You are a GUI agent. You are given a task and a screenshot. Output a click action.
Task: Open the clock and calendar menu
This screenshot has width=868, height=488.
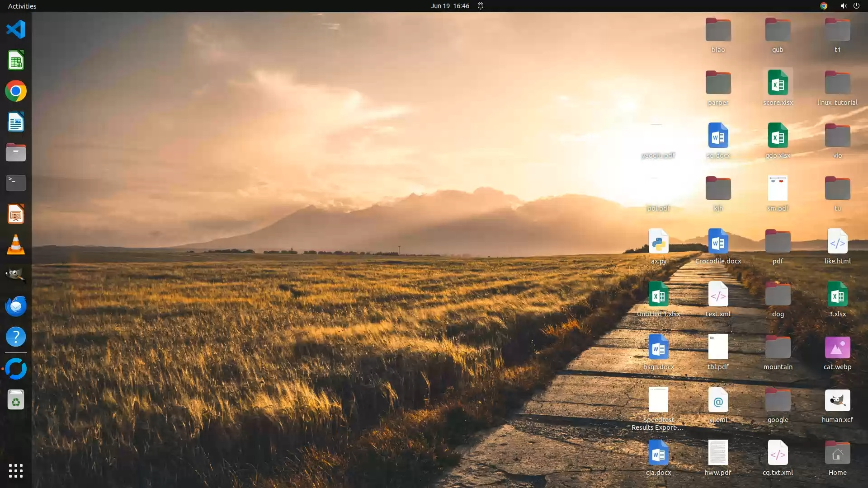(450, 6)
